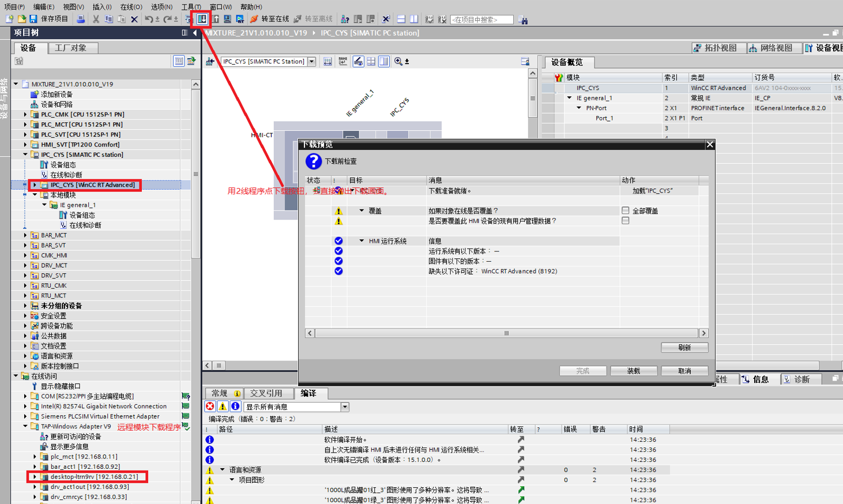Click the green go-to arrow for 1000L成品罐01红_3
This screenshot has height=504, width=843.
521,490
